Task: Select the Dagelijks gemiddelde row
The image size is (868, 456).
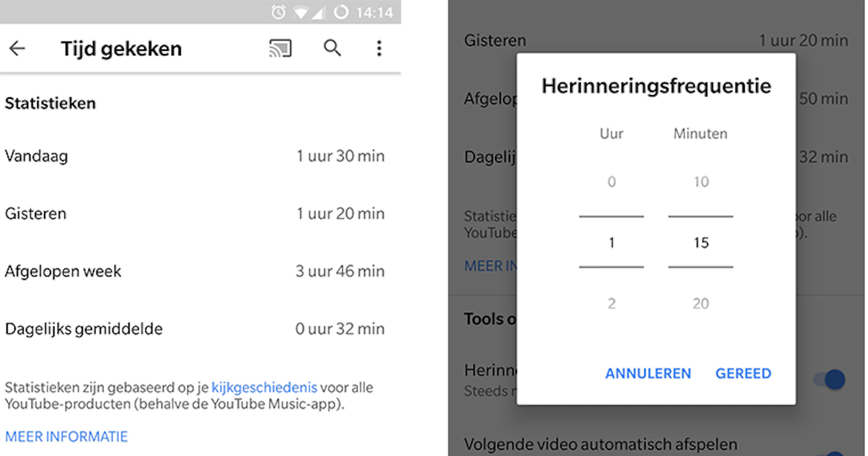Action: click(195, 329)
